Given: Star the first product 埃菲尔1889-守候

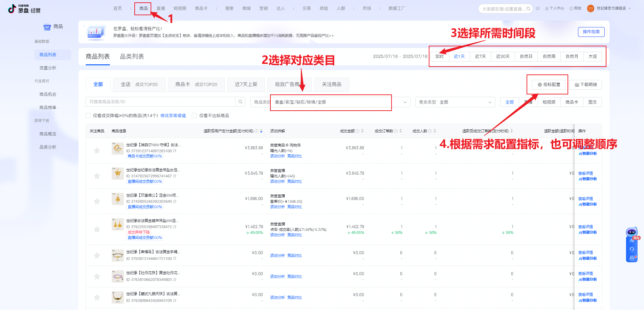Looking at the screenshot, I should coord(97,151).
